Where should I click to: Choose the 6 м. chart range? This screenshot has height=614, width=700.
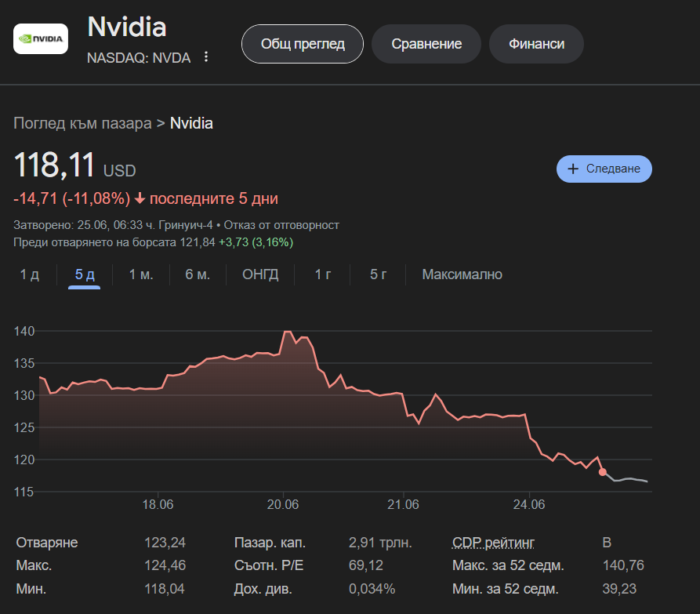coord(198,274)
